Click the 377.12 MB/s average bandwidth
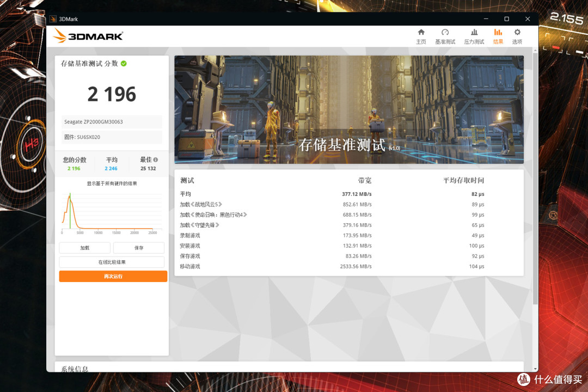The image size is (588, 392). click(357, 194)
